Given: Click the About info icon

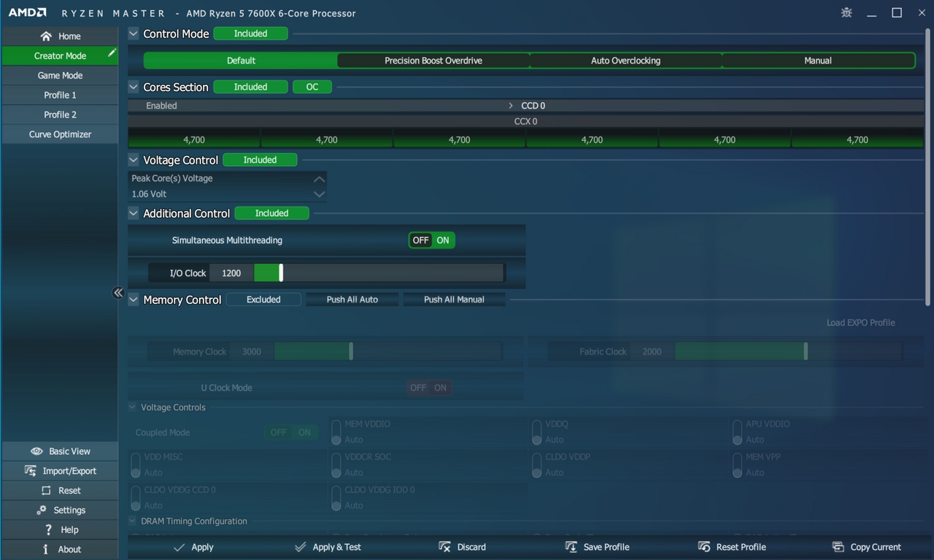Looking at the screenshot, I should (x=45, y=549).
